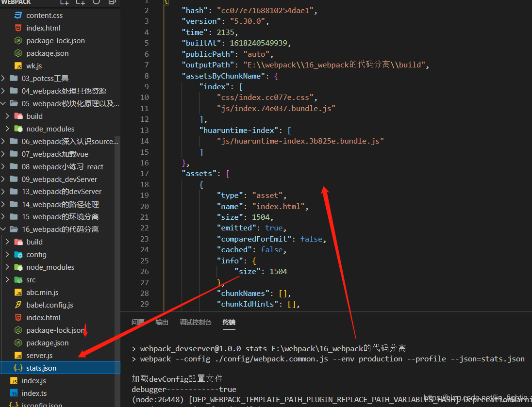Select package-lock.json icon listed above wk.js
The image size is (532, 407).
pyautogui.click(x=18, y=41)
